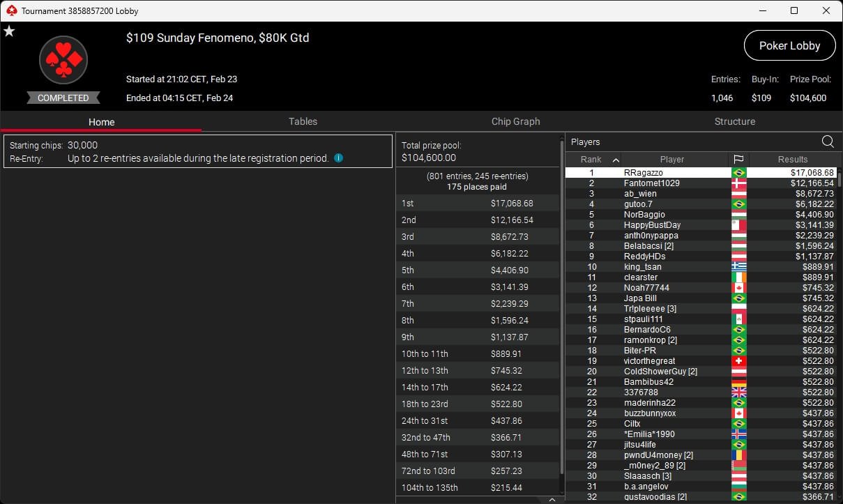The image size is (843, 504).
Task: Open the Chip Graph tab
Action: [515, 121]
